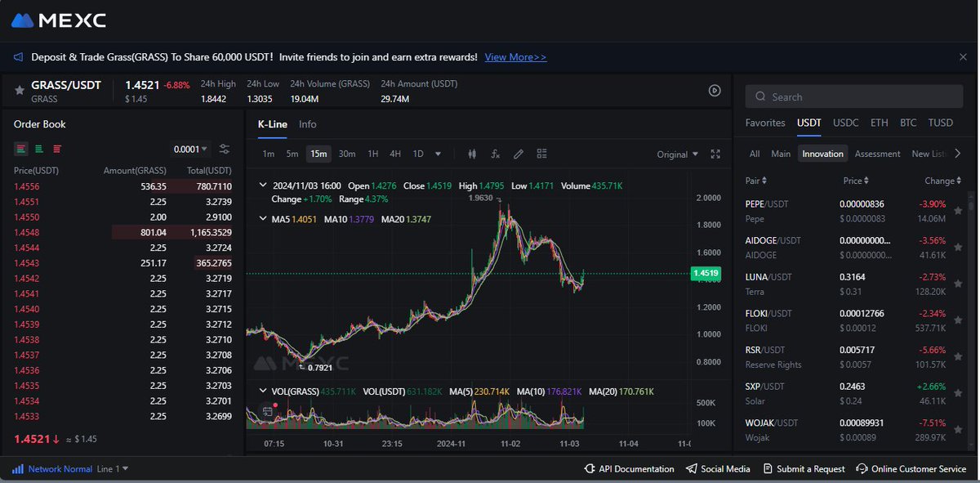The height and width of the screenshot is (483, 980).
Task: Open the Line 1 network dropdown
Action: [113, 469]
